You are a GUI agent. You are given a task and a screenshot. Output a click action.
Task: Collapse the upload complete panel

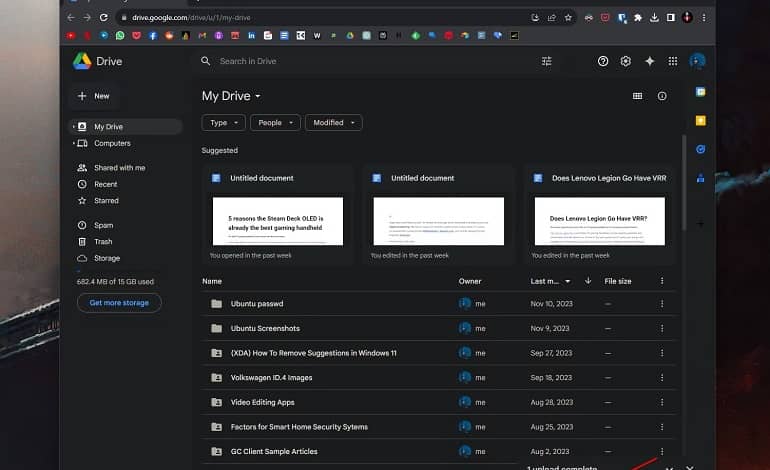coord(669,468)
